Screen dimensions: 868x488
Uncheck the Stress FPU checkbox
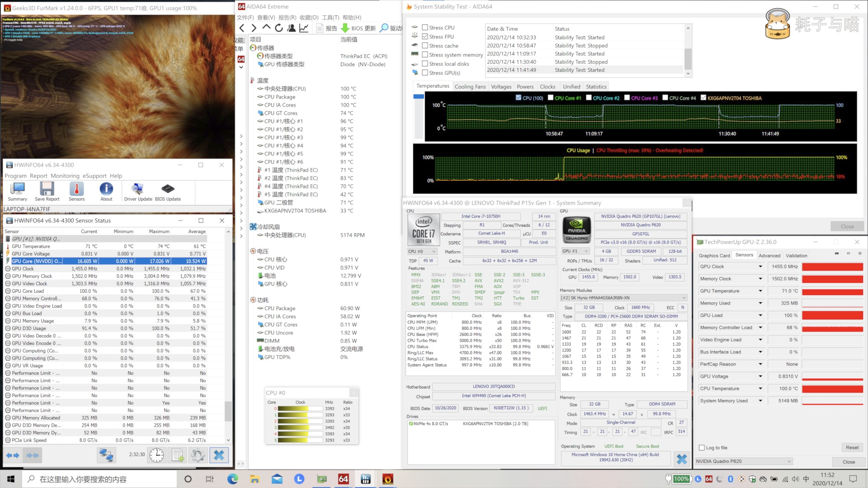(x=425, y=37)
